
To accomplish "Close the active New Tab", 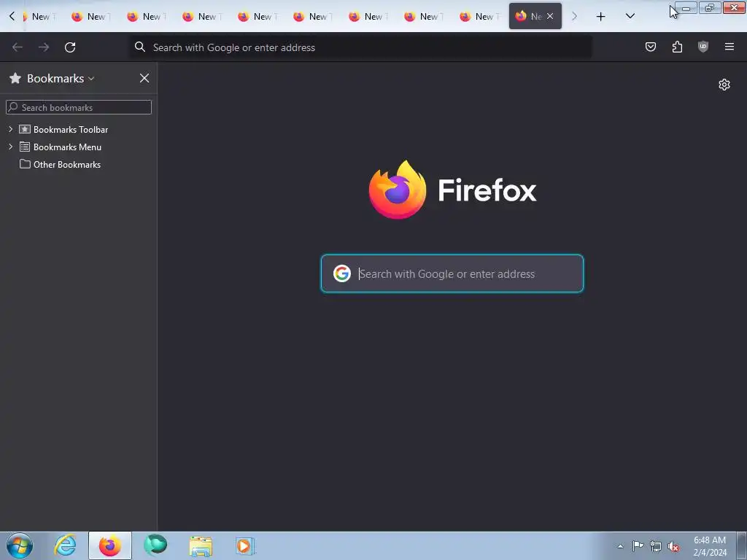I will point(550,16).
